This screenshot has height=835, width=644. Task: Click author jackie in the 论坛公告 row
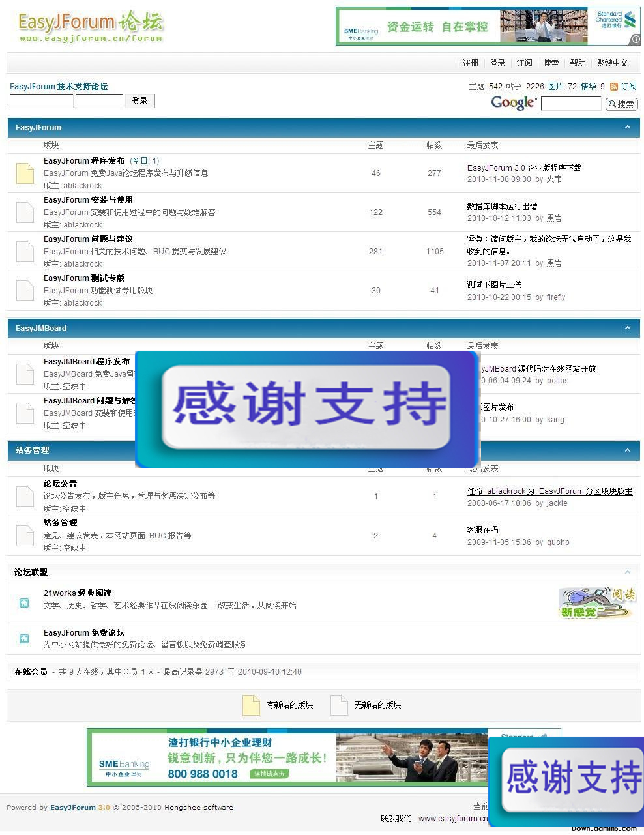pos(557,503)
